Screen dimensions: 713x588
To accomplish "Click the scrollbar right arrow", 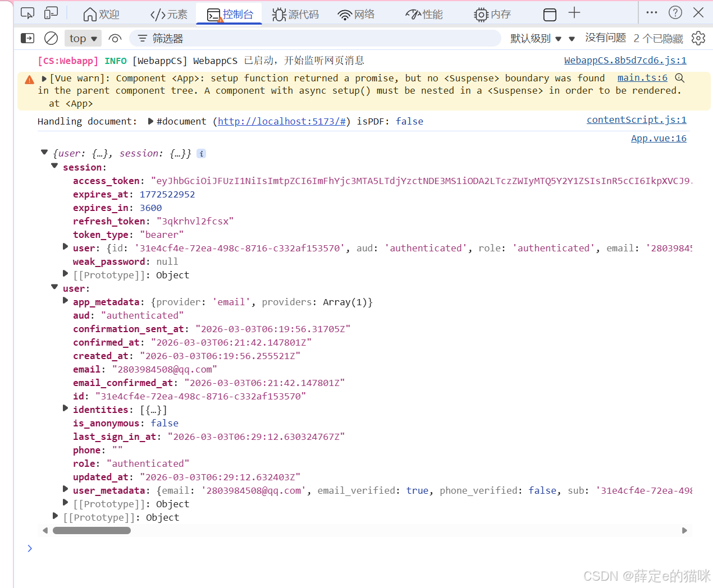I will (x=684, y=530).
